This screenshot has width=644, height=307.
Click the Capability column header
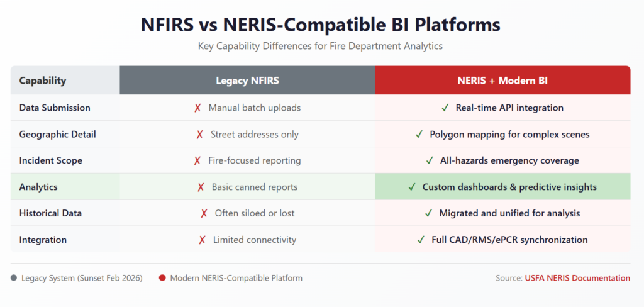click(x=43, y=81)
